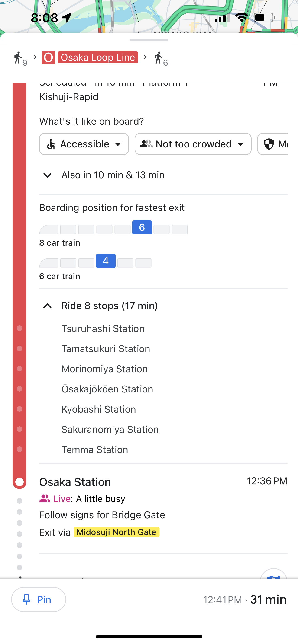298x644 pixels.
Task: Tap the last walking icon with 6
Action: coord(158,58)
